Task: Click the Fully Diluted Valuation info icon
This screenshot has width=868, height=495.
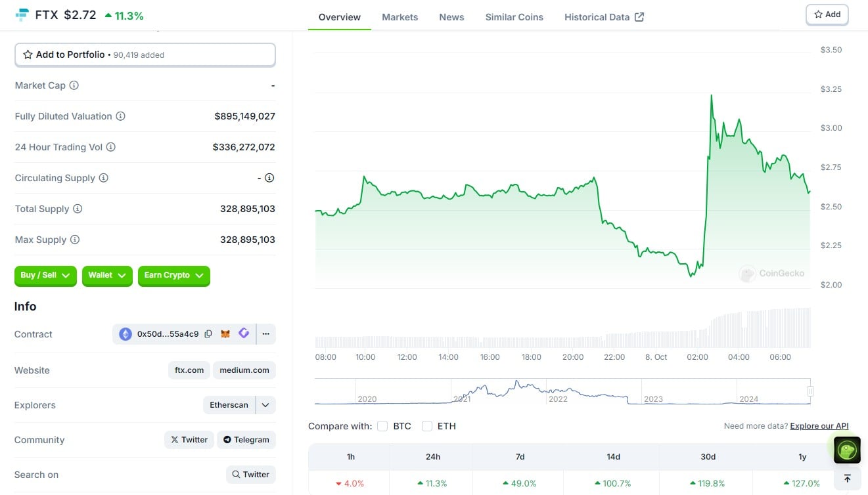Action: (x=120, y=116)
